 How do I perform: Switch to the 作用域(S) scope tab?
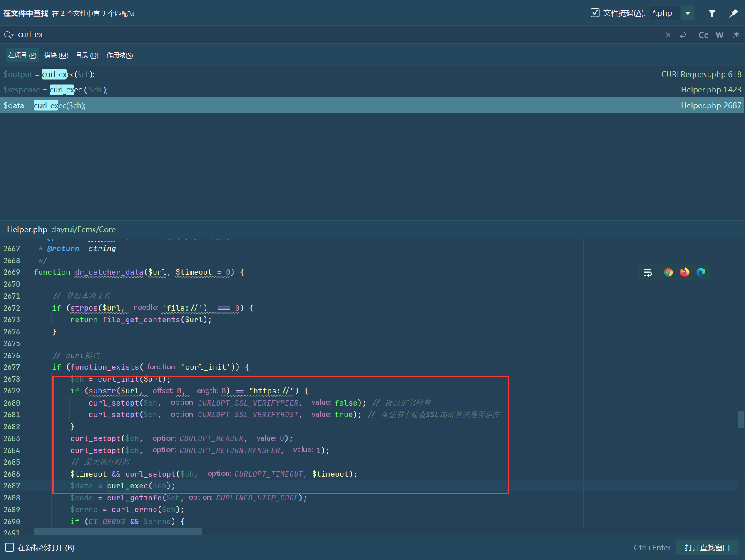point(120,55)
